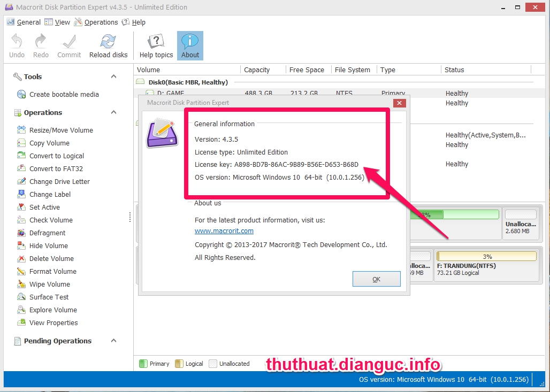Screen dimensions: 550x392
Task: Click Create bootable media icon
Action: click(x=21, y=94)
